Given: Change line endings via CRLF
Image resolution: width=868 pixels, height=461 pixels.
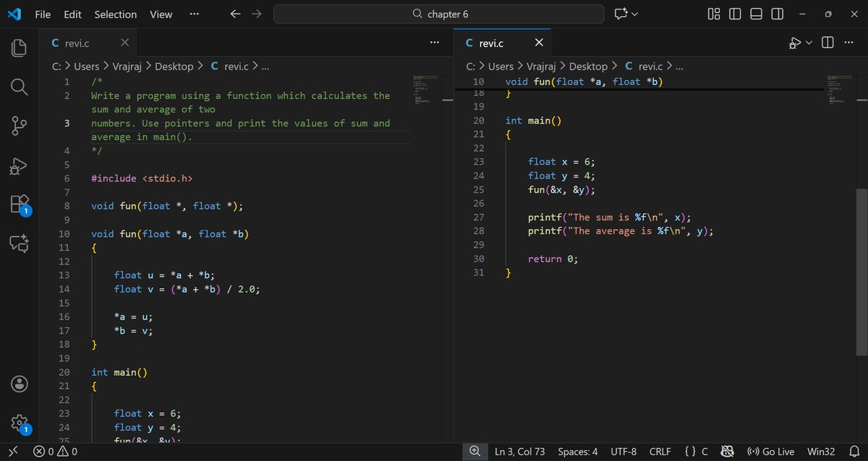Looking at the screenshot, I should (660, 452).
